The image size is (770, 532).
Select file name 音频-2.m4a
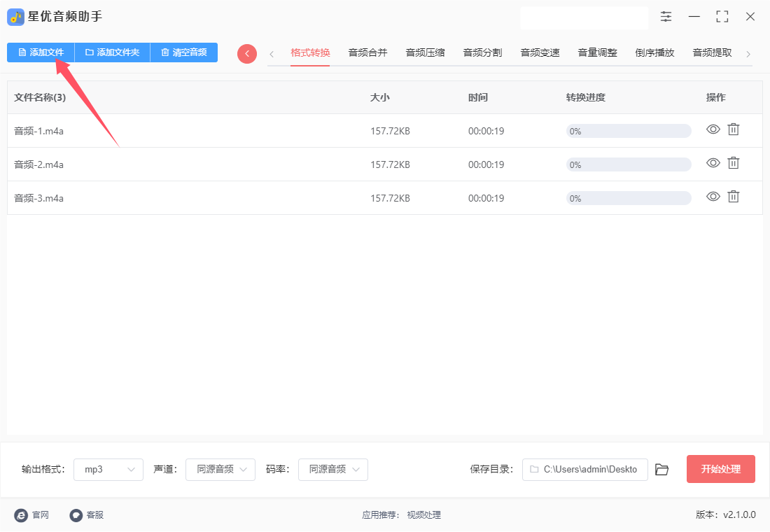point(38,164)
